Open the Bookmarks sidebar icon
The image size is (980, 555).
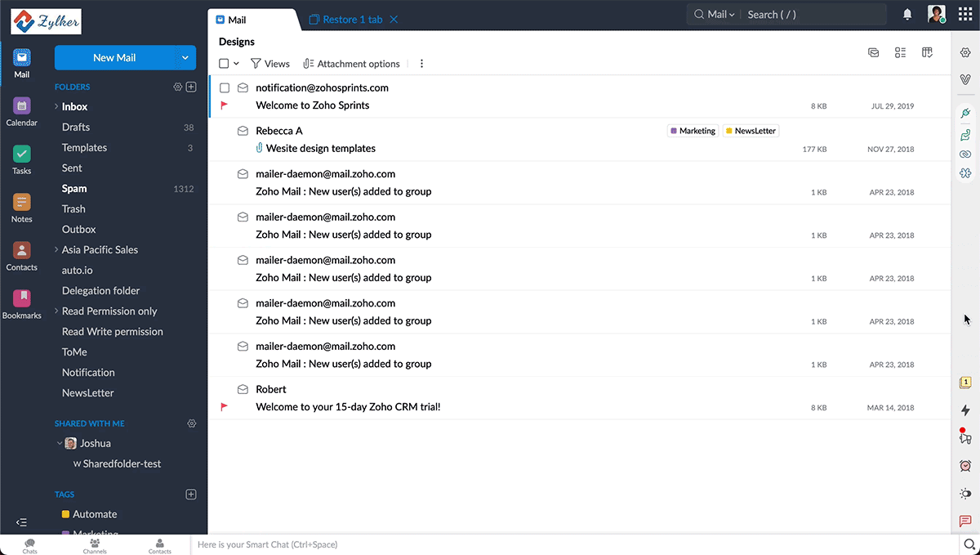tap(22, 304)
